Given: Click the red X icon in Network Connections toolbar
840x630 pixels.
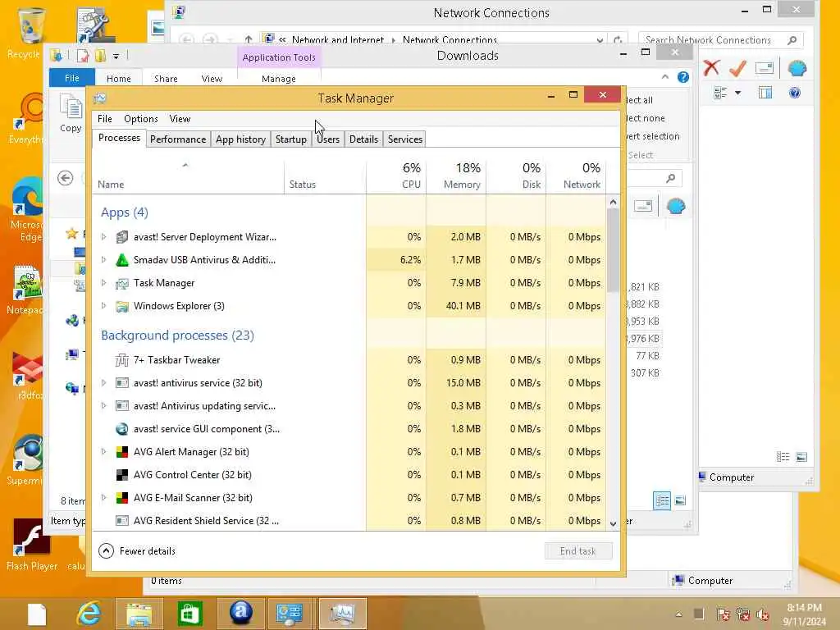Looking at the screenshot, I should tap(711, 68).
